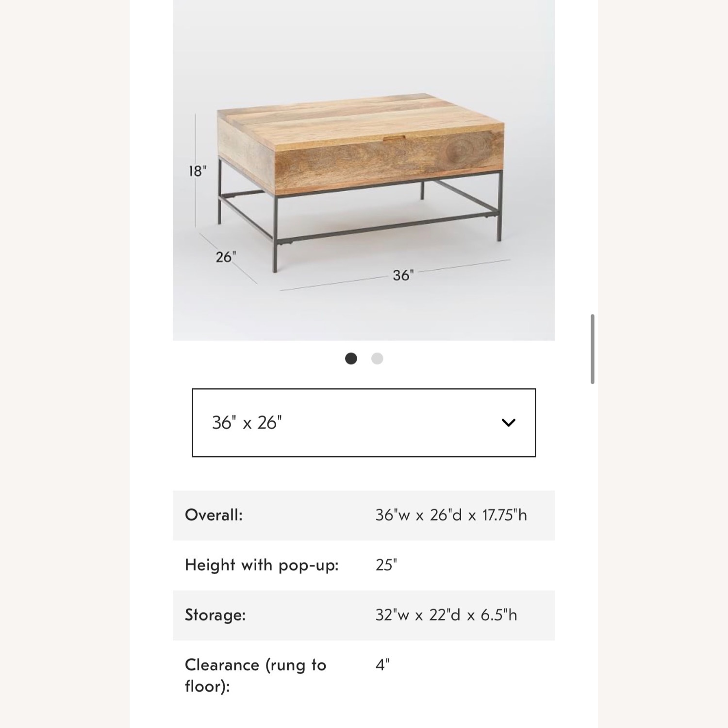Select the Storage specification row
This screenshot has height=728, width=728.
click(x=364, y=615)
